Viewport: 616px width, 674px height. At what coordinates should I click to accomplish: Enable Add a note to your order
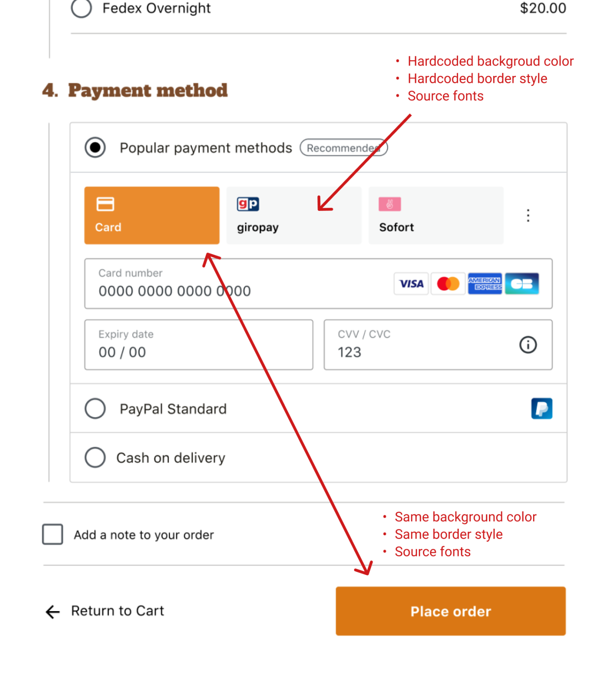52,535
